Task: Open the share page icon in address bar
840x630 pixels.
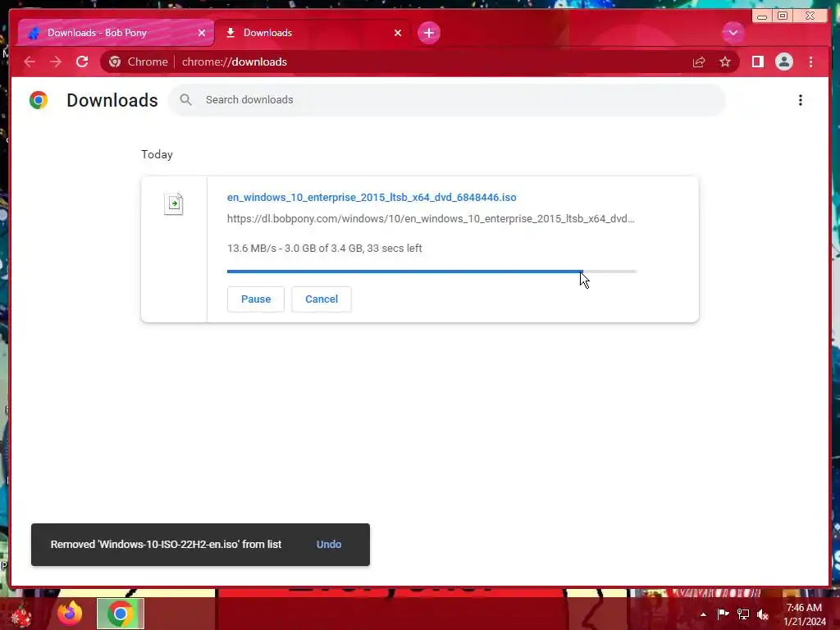Action: pyautogui.click(x=699, y=62)
